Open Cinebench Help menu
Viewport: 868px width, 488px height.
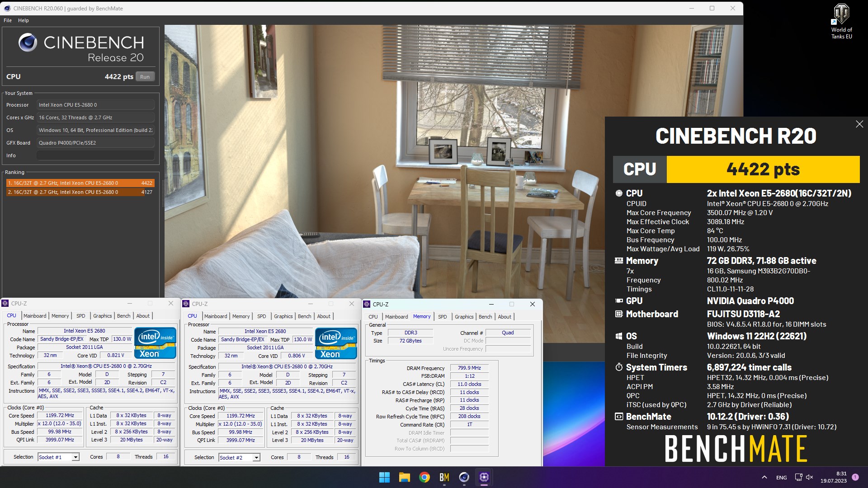[x=24, y=20]
